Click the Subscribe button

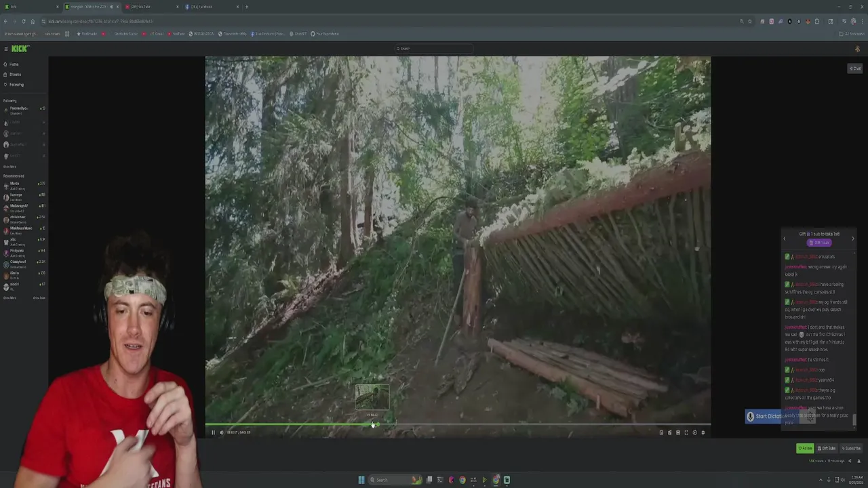pos(851,448)
